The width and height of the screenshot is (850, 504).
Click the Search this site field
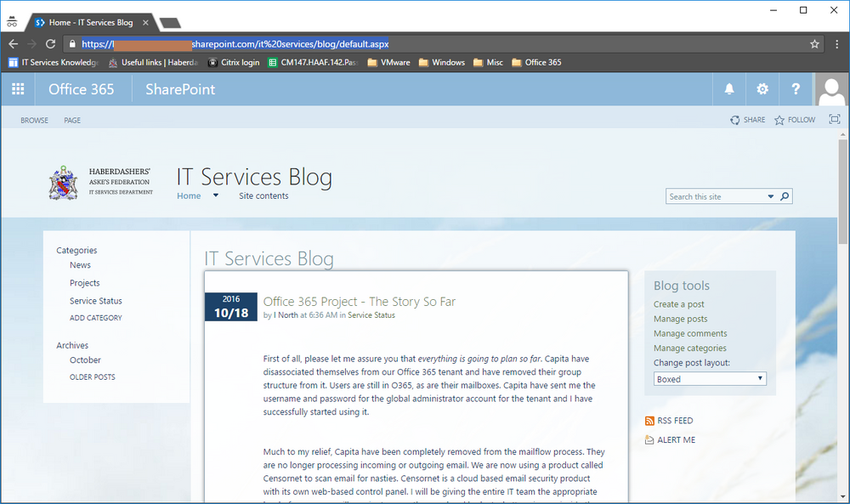pyautogui.click(x=716, y=196)
